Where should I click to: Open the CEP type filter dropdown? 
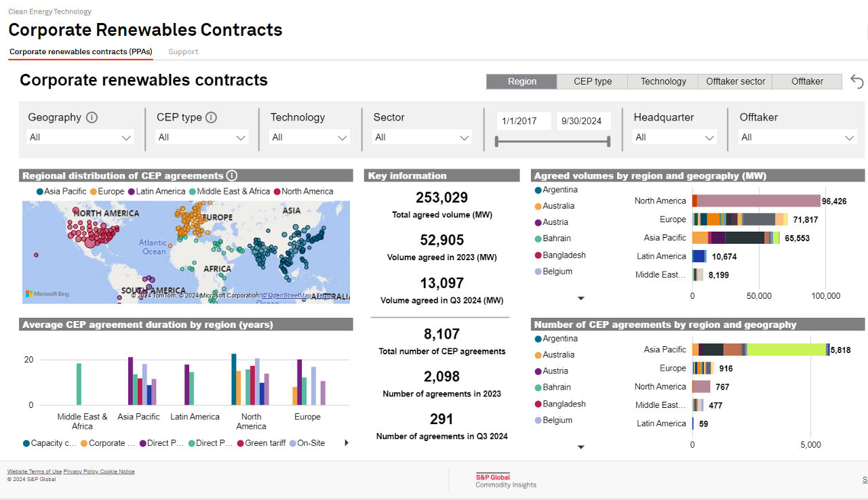pos(202,138)
